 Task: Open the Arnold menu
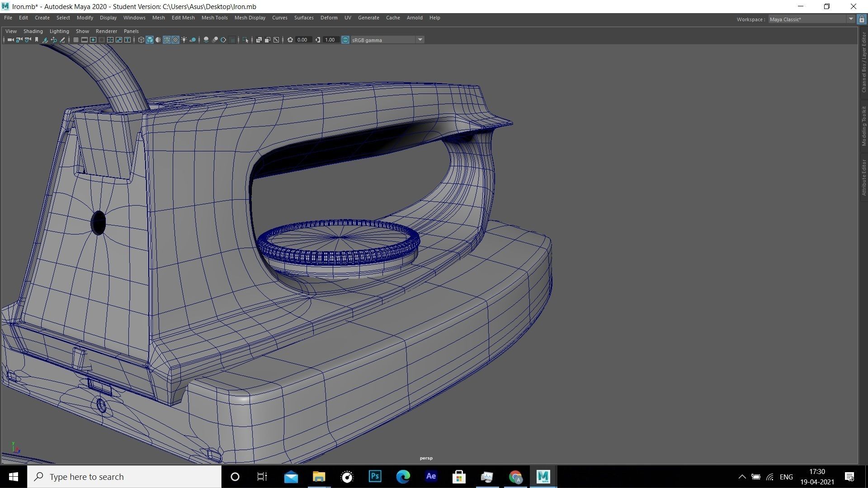[415, 18]
